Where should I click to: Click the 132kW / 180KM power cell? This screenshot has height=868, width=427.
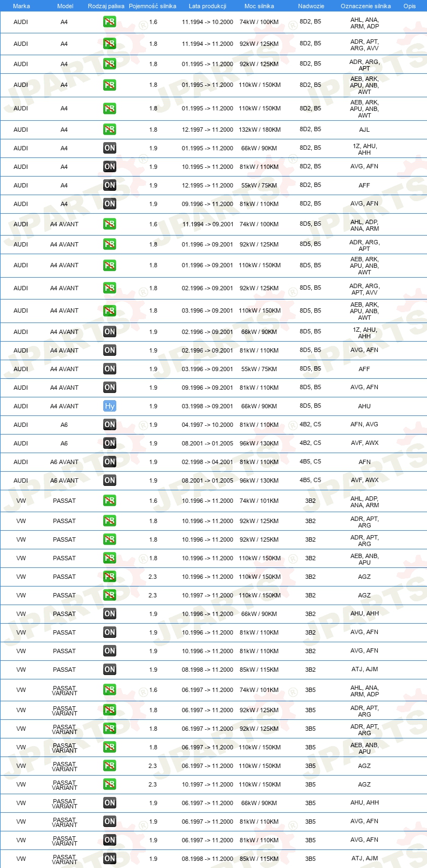[260, 130]
